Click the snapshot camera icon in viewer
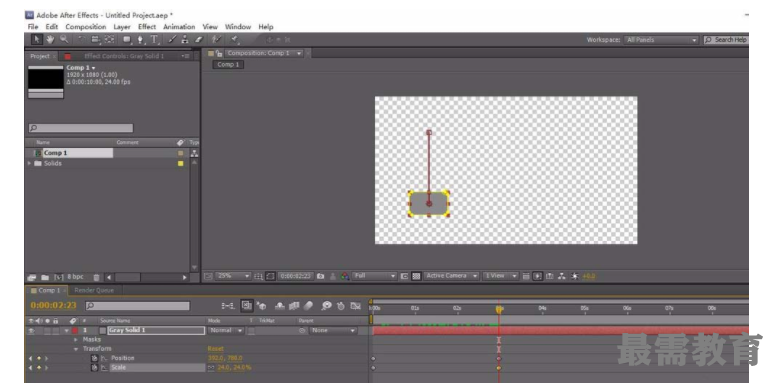 pos(321,276)
